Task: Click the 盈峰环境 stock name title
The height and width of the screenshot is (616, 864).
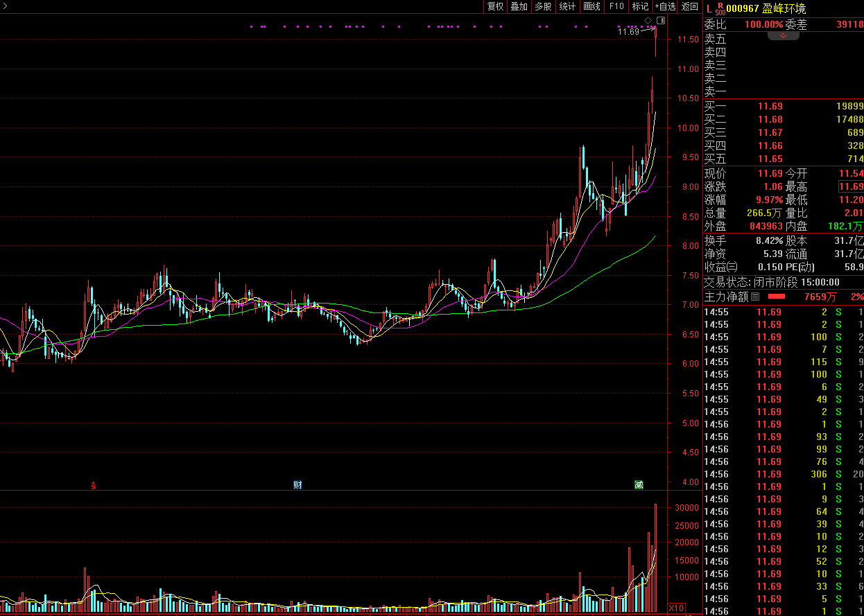Action: click(x=784, y=8)
